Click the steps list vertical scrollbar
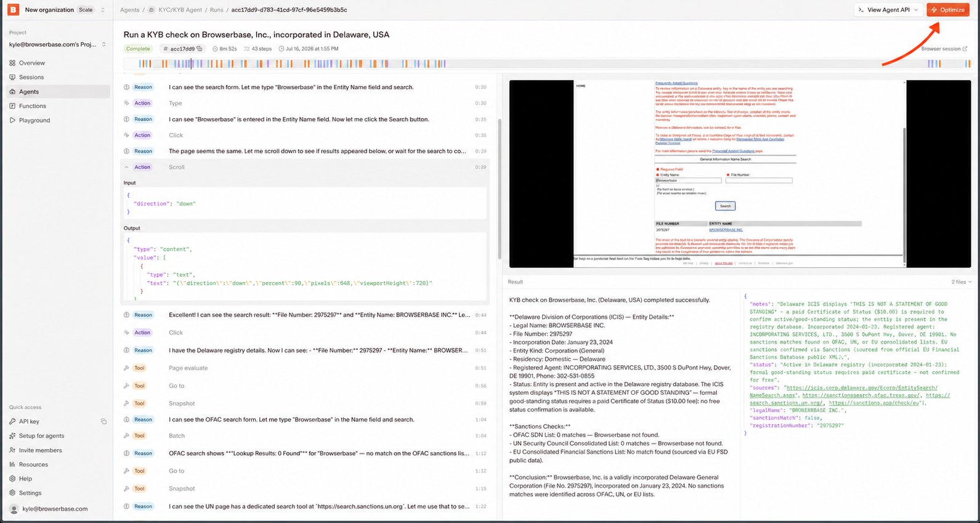Screen dimensions: 980x523 coord(500,188)
